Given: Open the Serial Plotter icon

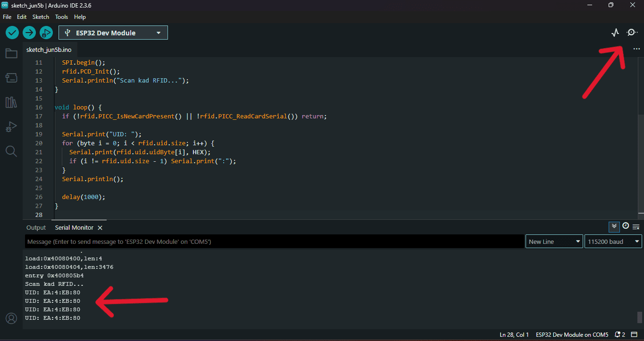Looking at the screenshot, I should pyautogui.click(x=615, y=33).
